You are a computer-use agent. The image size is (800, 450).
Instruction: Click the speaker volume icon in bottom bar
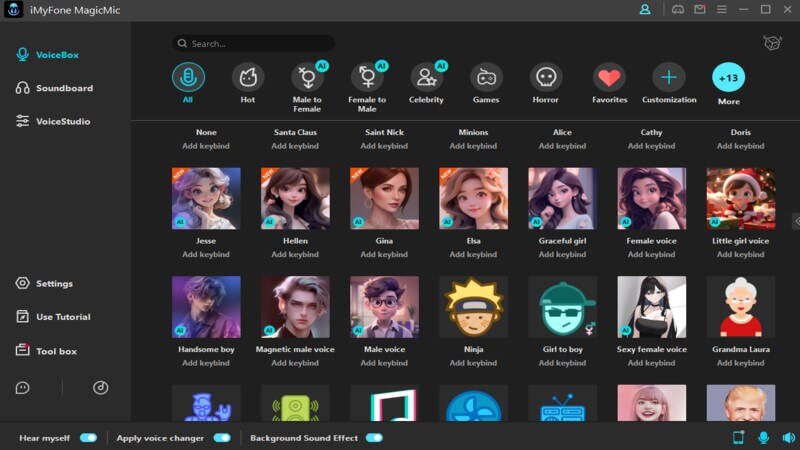(x=788, y=437)
